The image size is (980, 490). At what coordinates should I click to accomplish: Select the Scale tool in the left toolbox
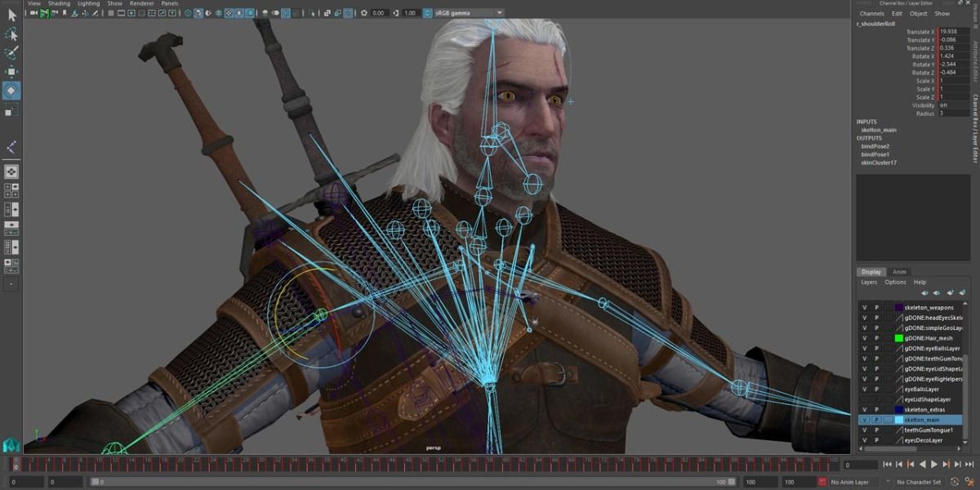(11, 113)
